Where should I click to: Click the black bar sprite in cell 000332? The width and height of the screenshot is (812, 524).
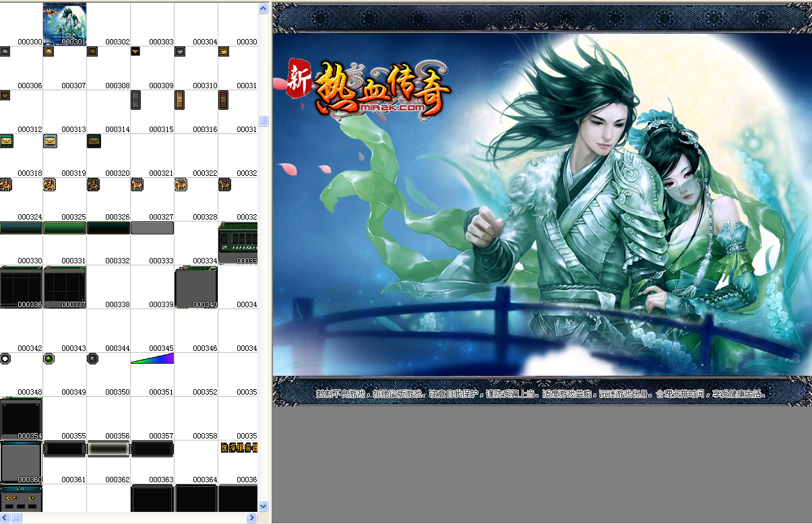(x=108, y=228)
